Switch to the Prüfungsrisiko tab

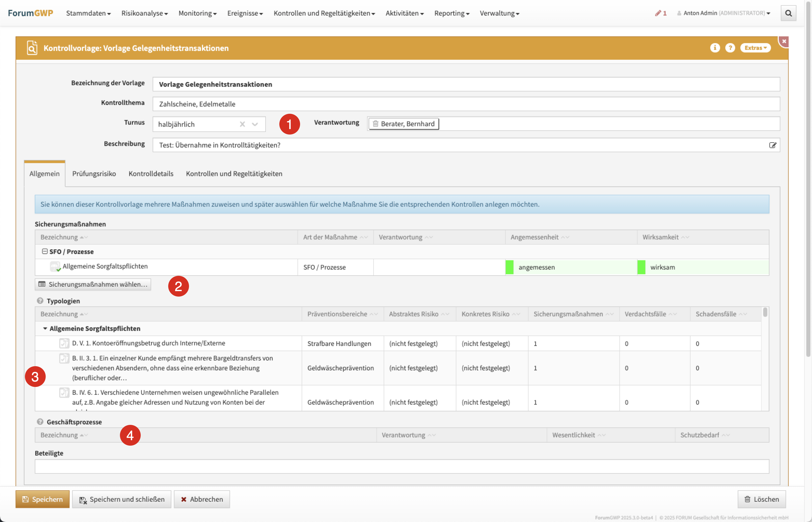pos(94,173)
